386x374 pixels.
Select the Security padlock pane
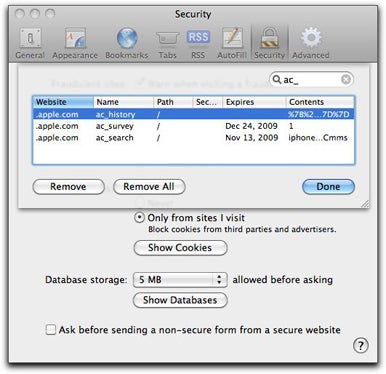coord(269,44)
